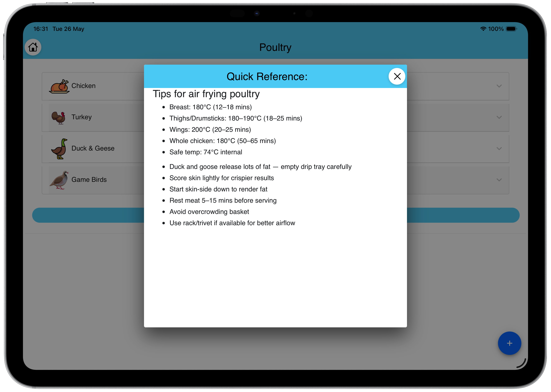Image resolution: width=551 pixels, height=392 pixels.
Task: Tap the turkey icon
Action: click(59, 118)
